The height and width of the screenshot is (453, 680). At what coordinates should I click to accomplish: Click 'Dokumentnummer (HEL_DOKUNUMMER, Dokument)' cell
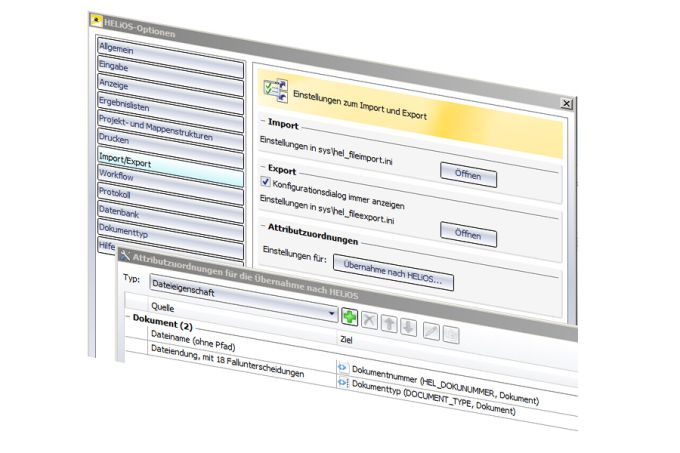coord(445,385)
